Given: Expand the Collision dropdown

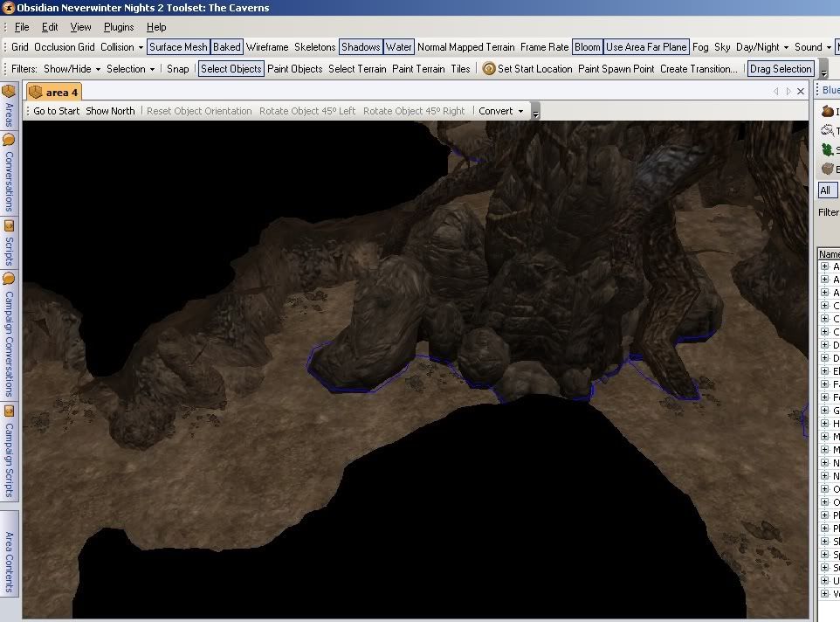Looking at the screenshot, I should pyautogui.click(x=122, y=47).
